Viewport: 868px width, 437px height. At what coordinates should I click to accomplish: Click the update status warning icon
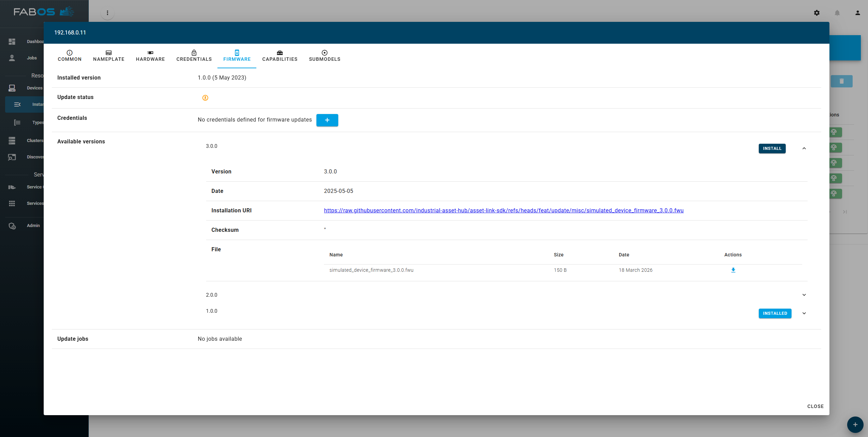click(205, 98)
